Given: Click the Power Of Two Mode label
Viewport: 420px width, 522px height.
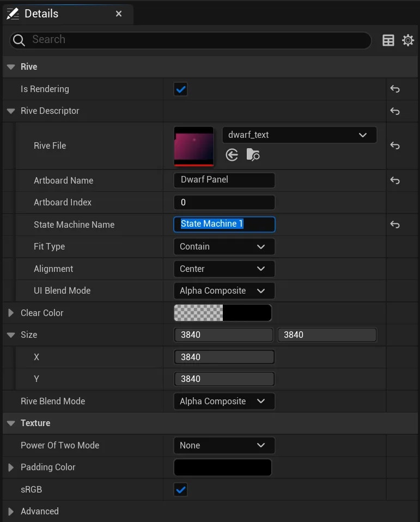Looking at the screenshot, I should click(60, 445).
